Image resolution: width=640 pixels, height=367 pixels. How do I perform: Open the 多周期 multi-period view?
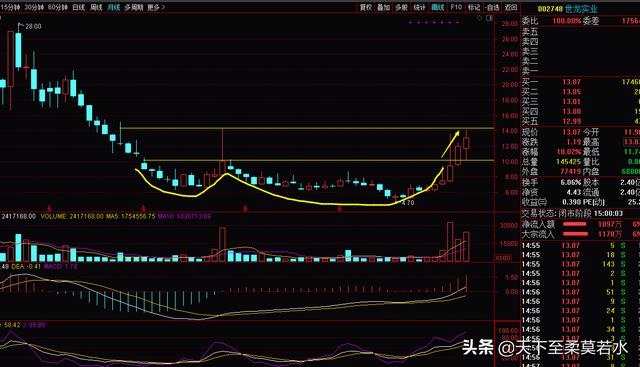(x=133, y=7)
